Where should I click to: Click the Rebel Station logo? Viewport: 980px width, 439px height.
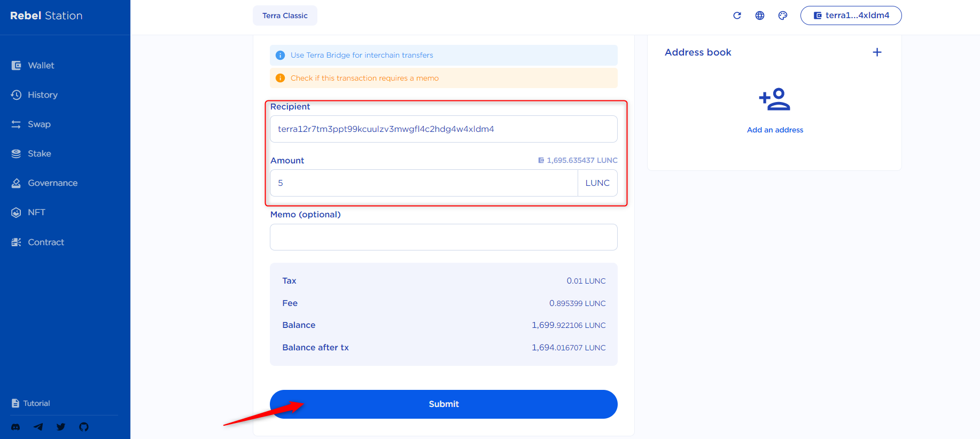point(46,15)
